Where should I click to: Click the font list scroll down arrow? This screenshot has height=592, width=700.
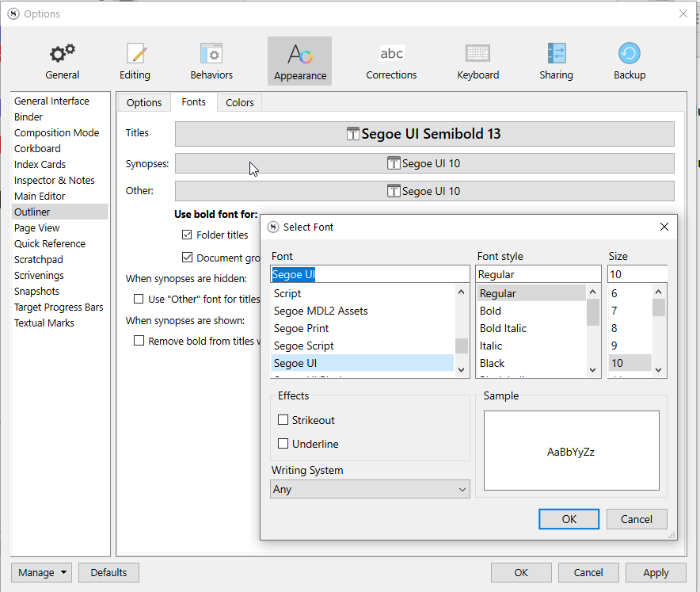click(462, 370)
